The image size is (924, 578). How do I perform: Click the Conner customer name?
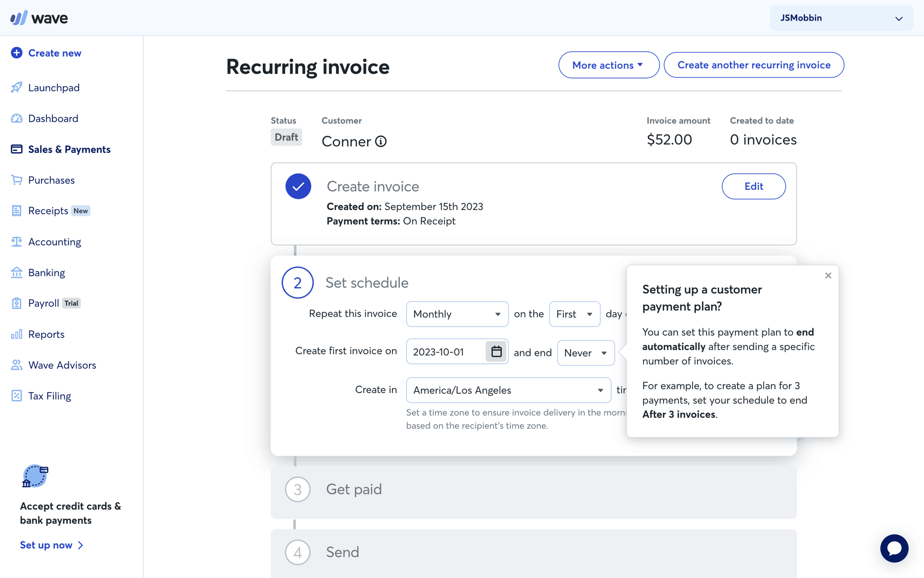[346, 142]
